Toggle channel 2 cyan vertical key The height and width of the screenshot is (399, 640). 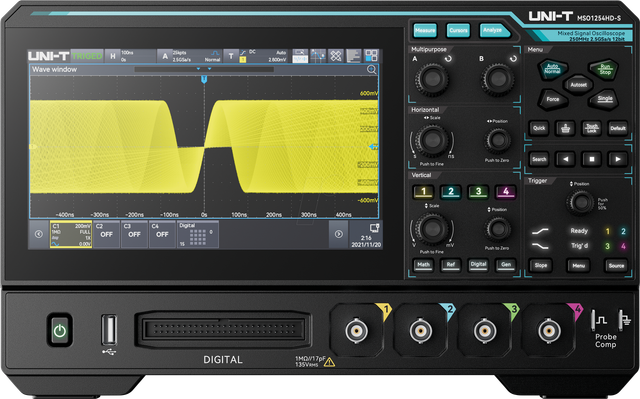click(451, 192)
